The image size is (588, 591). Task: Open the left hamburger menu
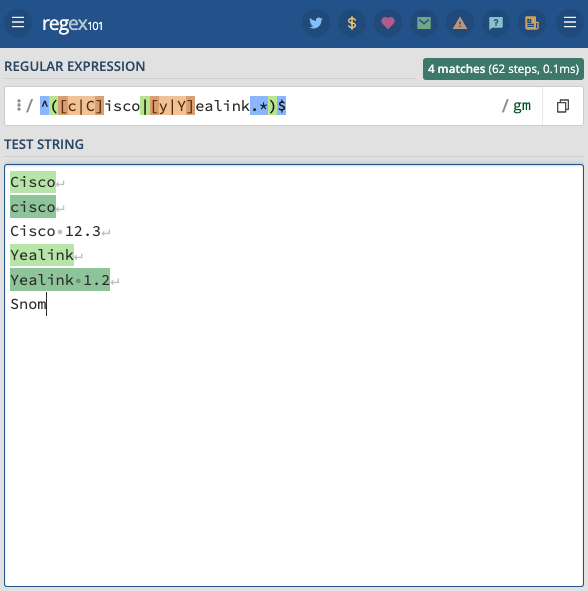pos(18,23)
